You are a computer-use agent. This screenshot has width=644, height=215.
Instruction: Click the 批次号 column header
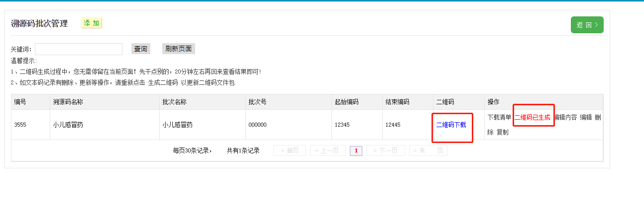click(x=257, y=102)
